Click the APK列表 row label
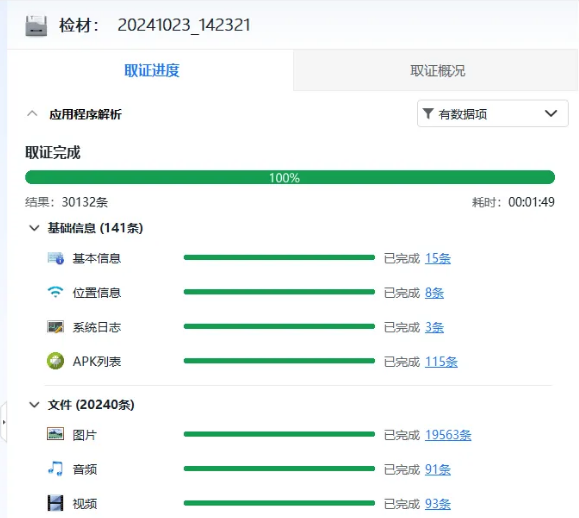The height and width of the screenshot is (518, 579). click(97, 362)
